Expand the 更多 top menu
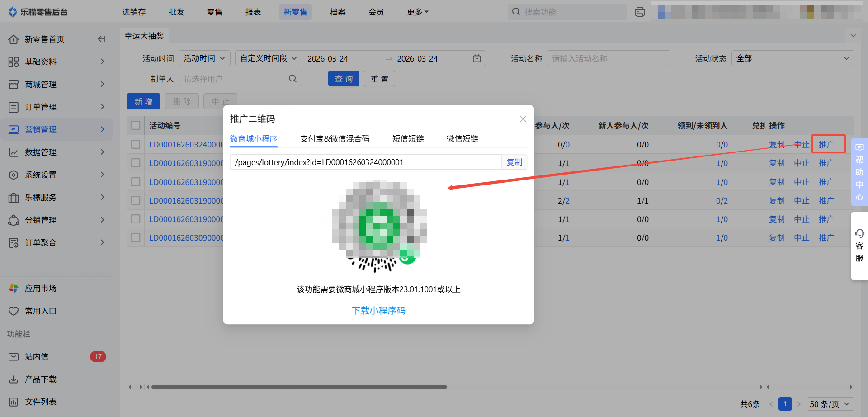 [x=417, y=12]
